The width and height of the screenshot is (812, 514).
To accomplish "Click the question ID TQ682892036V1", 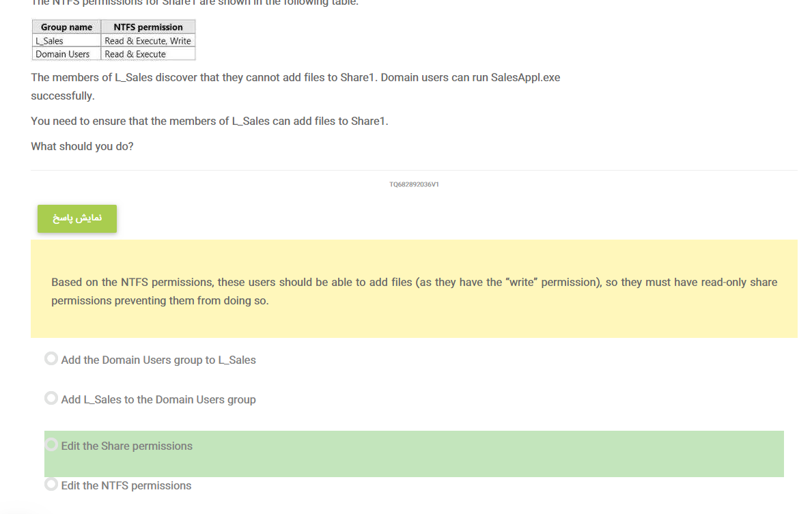I will coord(414,184).
